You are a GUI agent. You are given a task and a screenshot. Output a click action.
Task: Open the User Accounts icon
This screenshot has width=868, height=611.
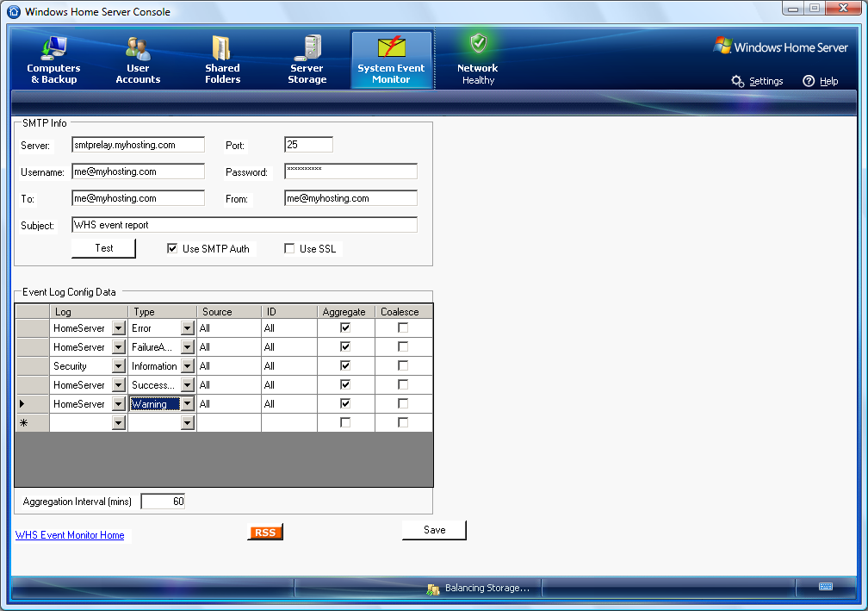point(138,48)
